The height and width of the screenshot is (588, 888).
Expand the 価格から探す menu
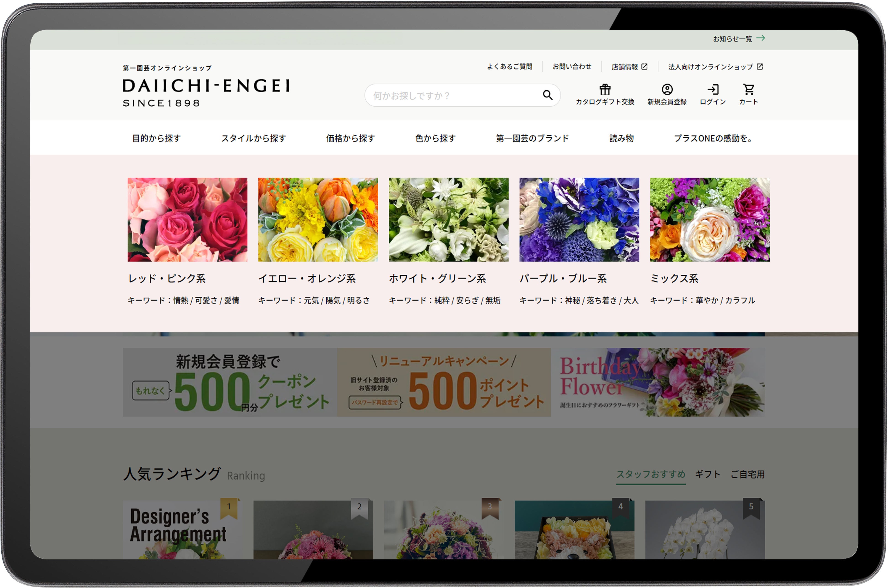click(350, 138)
